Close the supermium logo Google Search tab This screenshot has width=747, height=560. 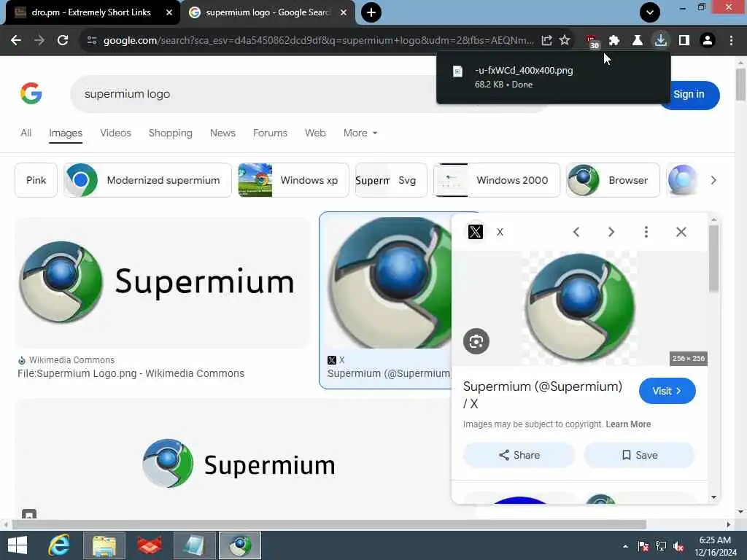point(344,12)
